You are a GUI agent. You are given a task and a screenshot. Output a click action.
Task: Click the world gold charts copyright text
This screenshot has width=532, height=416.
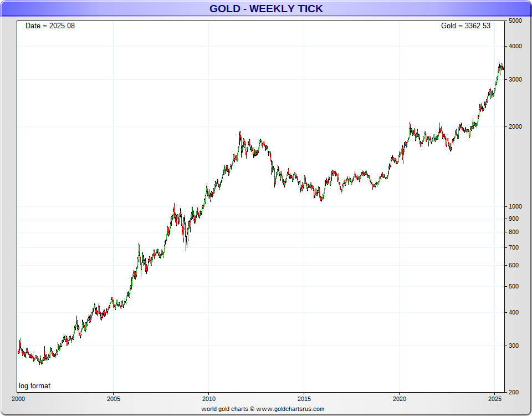[x=263, y=409]
